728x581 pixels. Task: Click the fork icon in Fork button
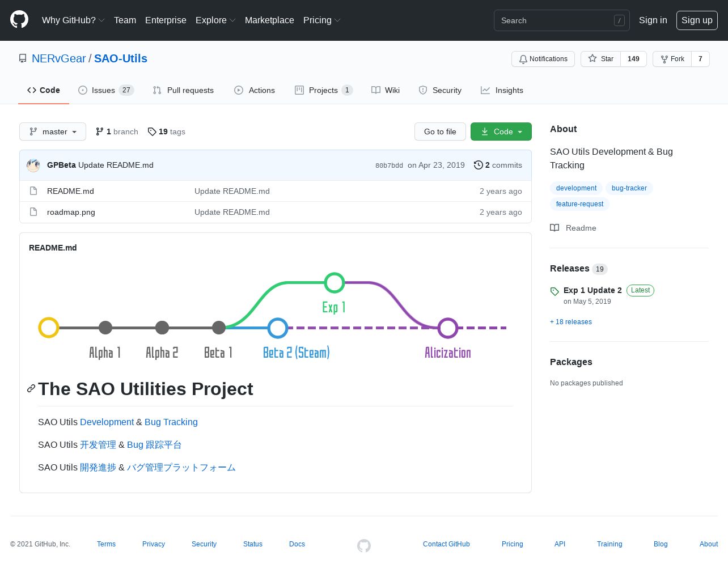click(x=664, y=59)
